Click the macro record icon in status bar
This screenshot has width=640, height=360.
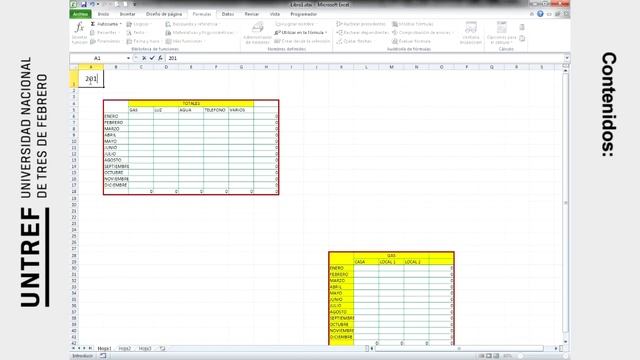coord(103,356)
